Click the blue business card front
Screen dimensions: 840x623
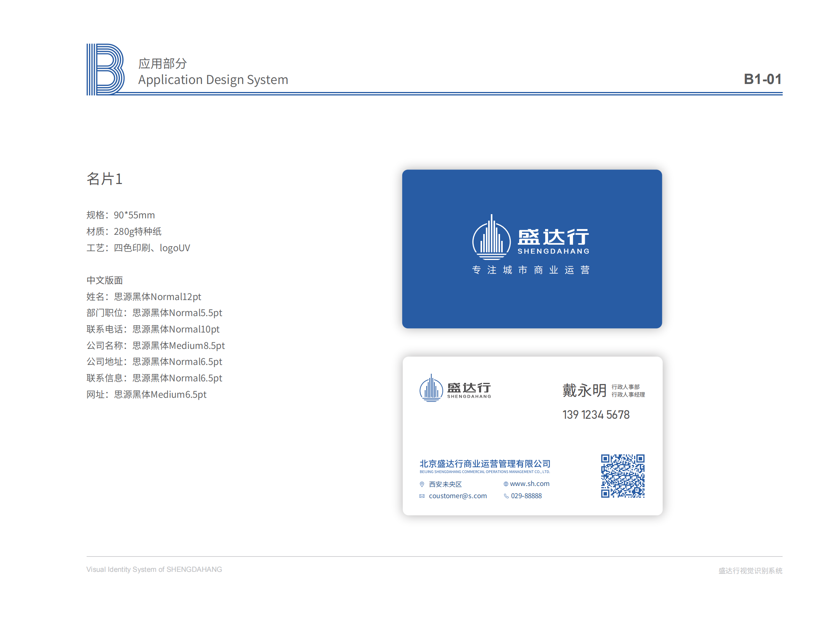(x=532, y=302)
